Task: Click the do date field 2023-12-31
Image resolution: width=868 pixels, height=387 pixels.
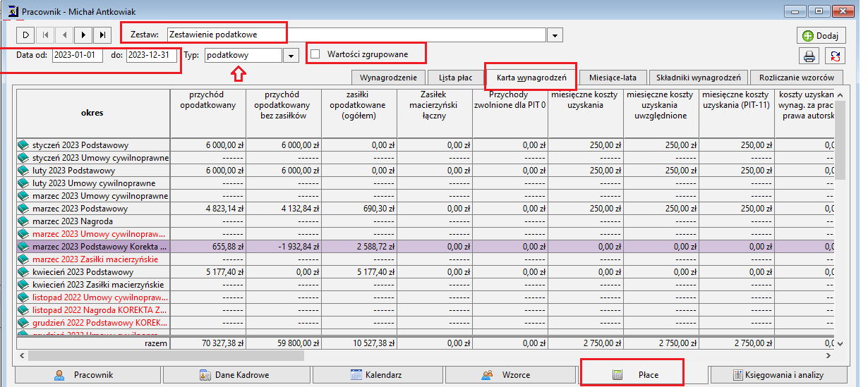Action: pyautogui.click(x=152, y=54)
